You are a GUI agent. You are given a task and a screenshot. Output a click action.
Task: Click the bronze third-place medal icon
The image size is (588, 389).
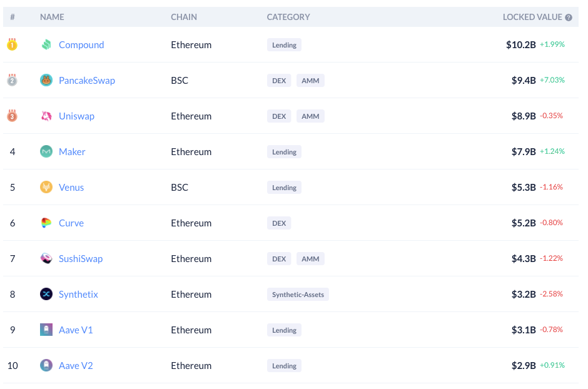point(12,116)
